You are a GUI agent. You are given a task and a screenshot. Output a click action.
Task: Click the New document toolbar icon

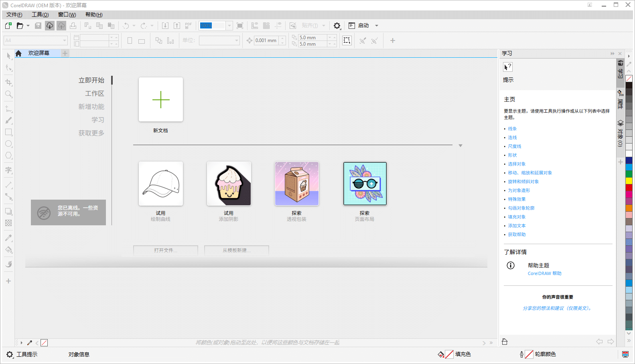(8, 26)
